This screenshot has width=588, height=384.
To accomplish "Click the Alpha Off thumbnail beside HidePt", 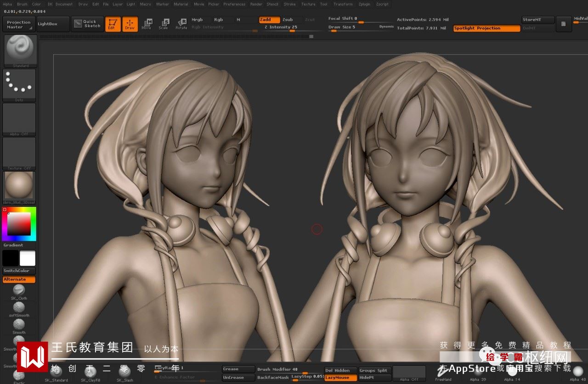I will point(409,373).
